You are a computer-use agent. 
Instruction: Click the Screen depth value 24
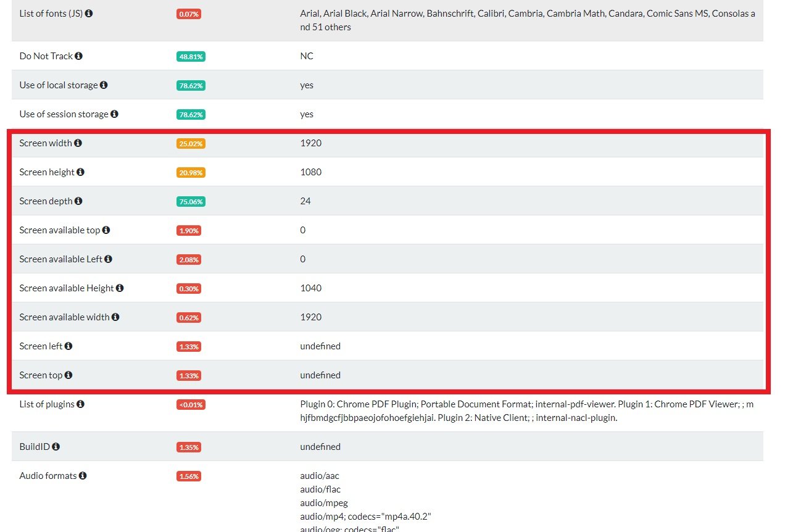(x=305, y=201)
